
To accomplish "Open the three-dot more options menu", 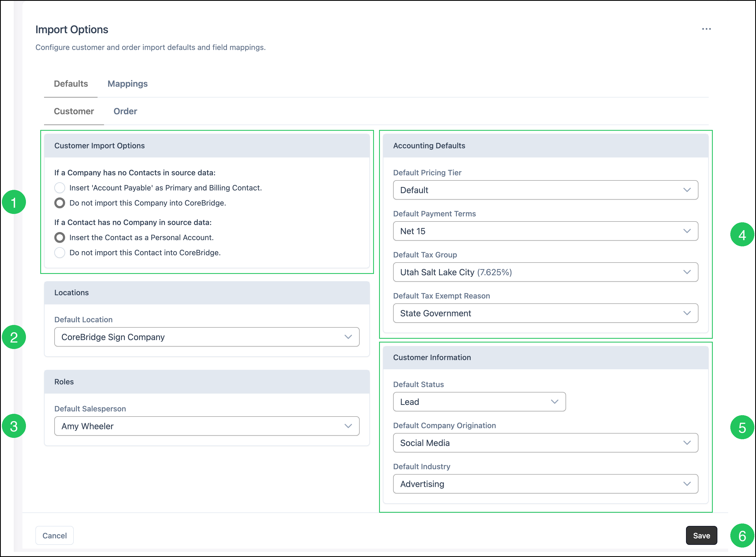I will 707,29.
